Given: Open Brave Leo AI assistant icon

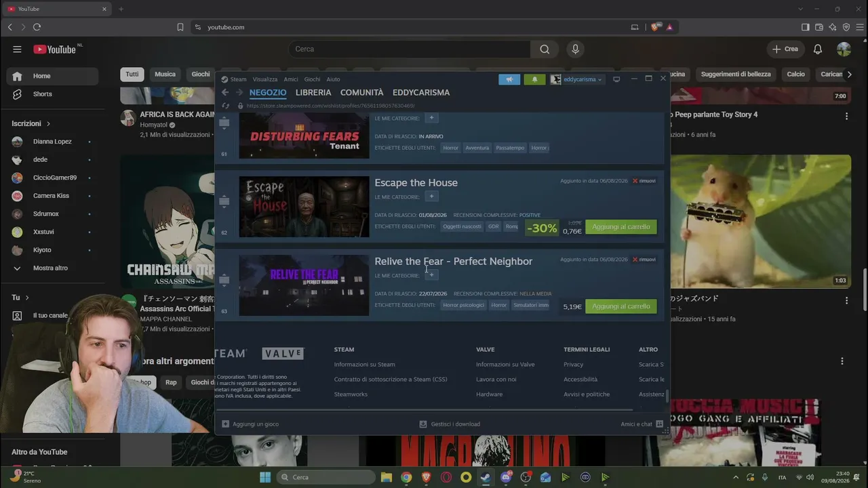Looking at the screenshot, I should [x=833, y=27].
